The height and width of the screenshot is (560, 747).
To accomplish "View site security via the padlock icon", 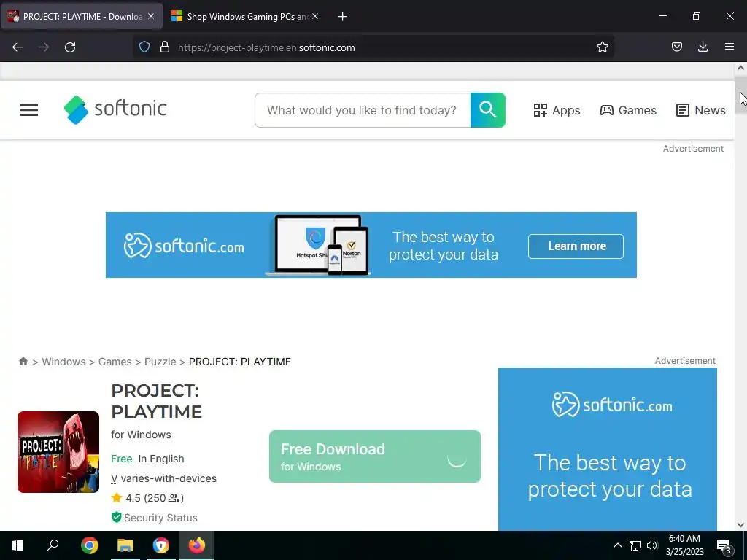I will 165,47.
